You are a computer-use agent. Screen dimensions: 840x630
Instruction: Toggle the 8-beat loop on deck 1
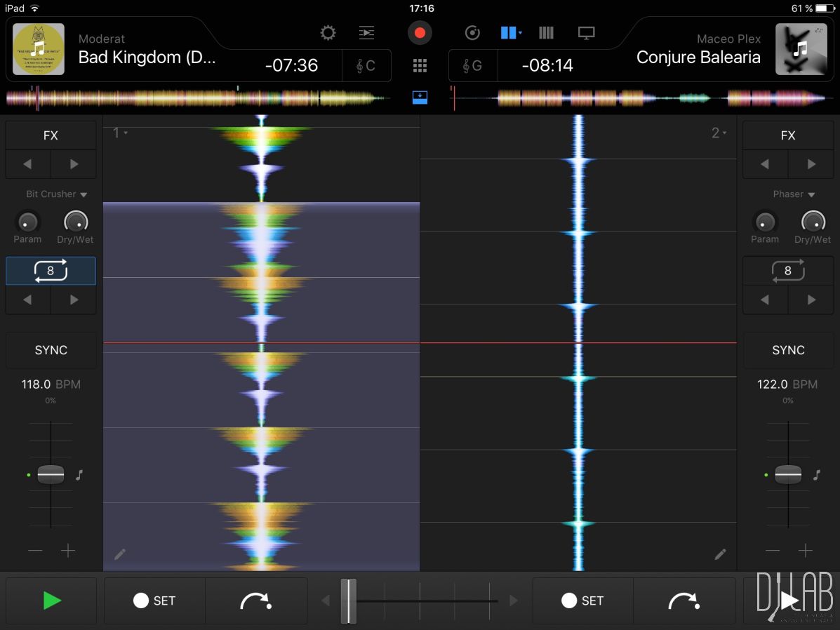pos(51,271)
